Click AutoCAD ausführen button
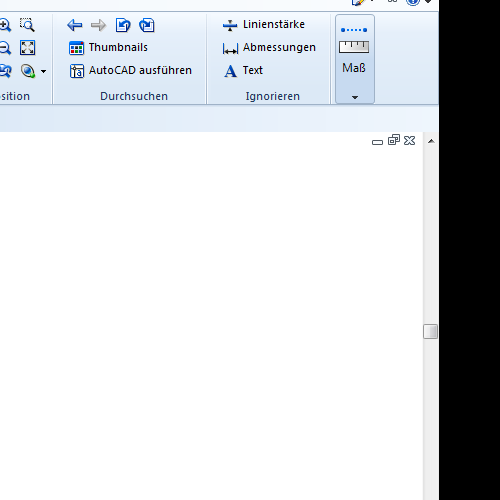Viewport: 500px width, 500px height. pos(131,71)
